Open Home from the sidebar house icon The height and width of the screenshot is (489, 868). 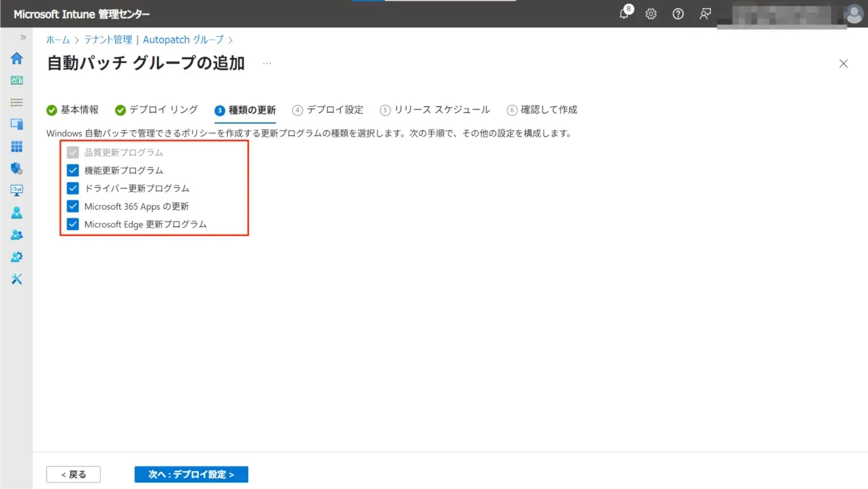click(x=17, y=59)
